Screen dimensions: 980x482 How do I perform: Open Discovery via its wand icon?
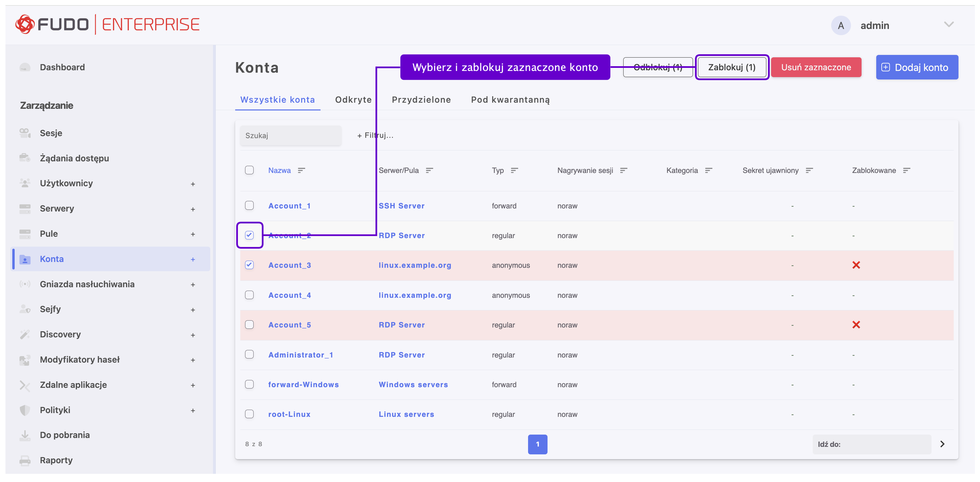tap(25, 335)
